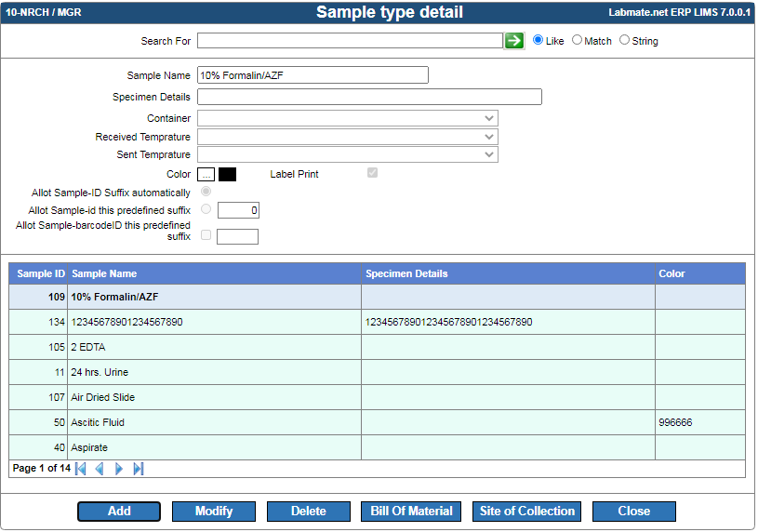
Task: Open the Container dropdown
Action: [x=348, y=118]
